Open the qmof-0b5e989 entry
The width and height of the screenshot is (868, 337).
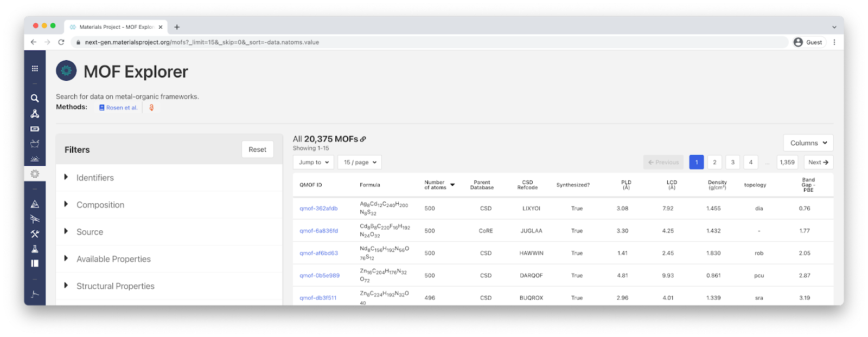[x=320, y=276]
